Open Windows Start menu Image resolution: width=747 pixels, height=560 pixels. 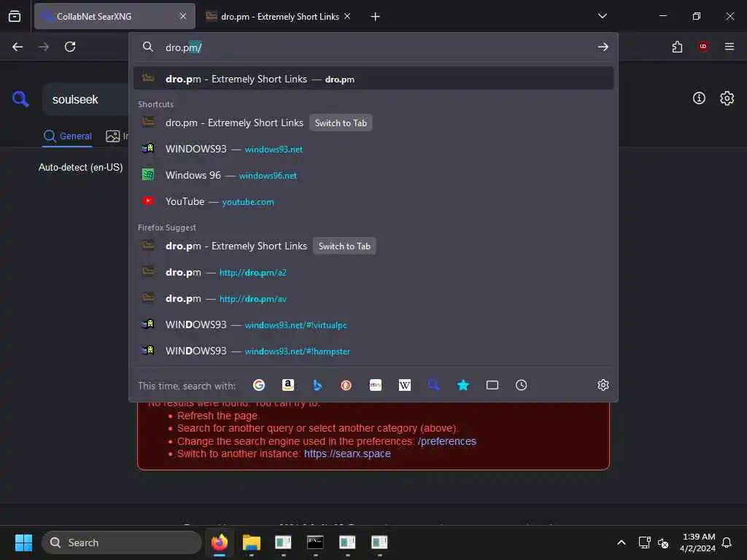23,542
